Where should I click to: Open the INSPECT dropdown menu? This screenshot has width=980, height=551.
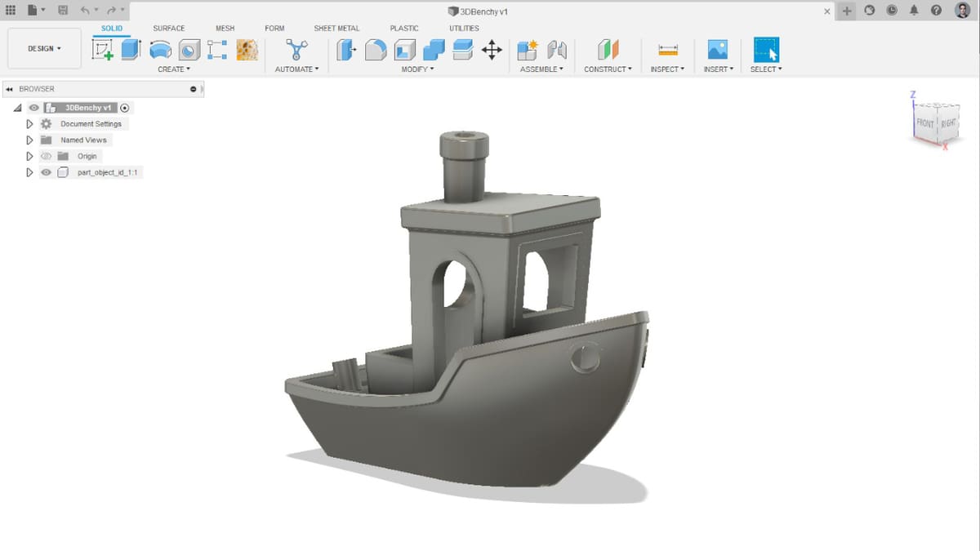(667, 69)
